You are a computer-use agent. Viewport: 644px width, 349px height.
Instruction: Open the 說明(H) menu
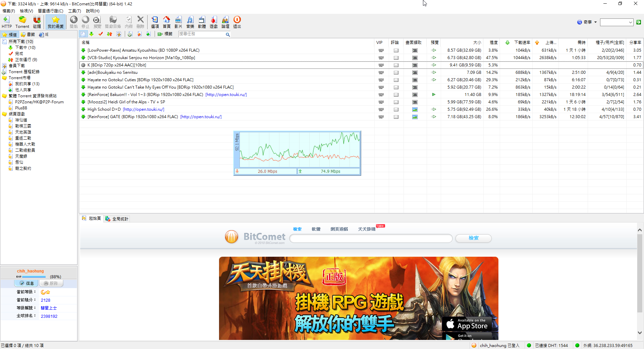tap(93, 11)
